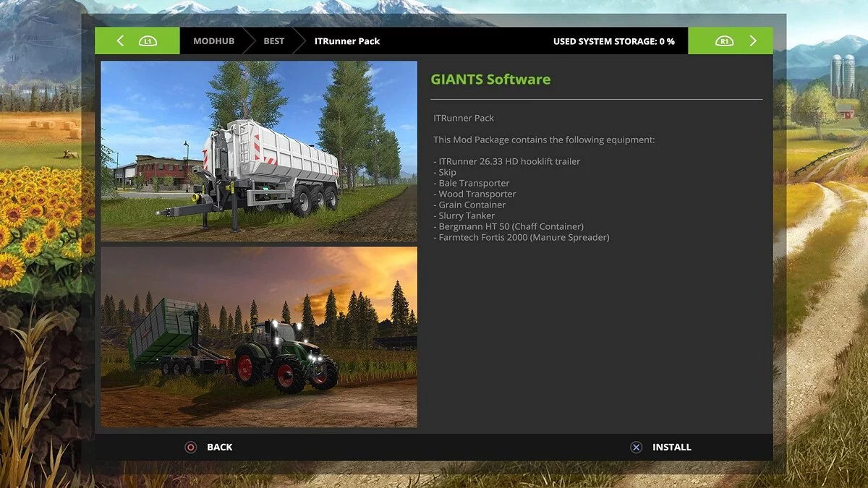Click the Slurry Tanker list entry
The image size is (868, 488).
(x=467, y=215)
